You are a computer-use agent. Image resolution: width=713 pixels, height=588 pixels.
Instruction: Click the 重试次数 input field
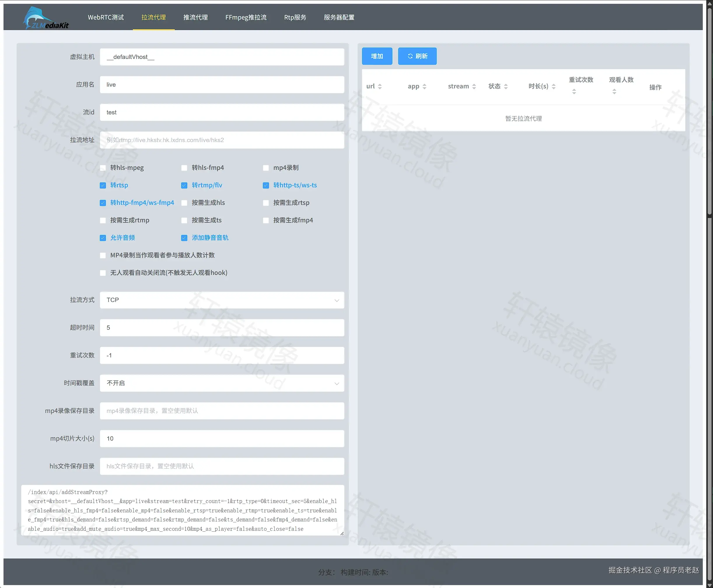tap(222, 356)
